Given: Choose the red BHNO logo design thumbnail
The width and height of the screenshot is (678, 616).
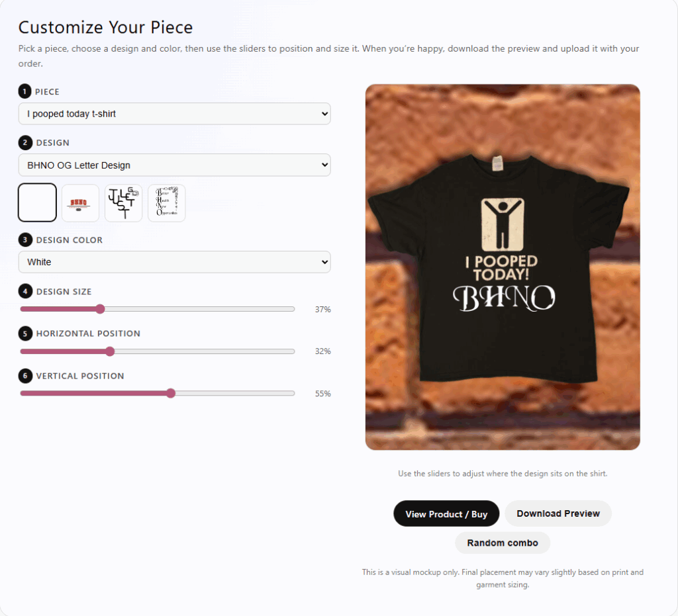Looking at the screenshot, I should (x=80, y=202).
